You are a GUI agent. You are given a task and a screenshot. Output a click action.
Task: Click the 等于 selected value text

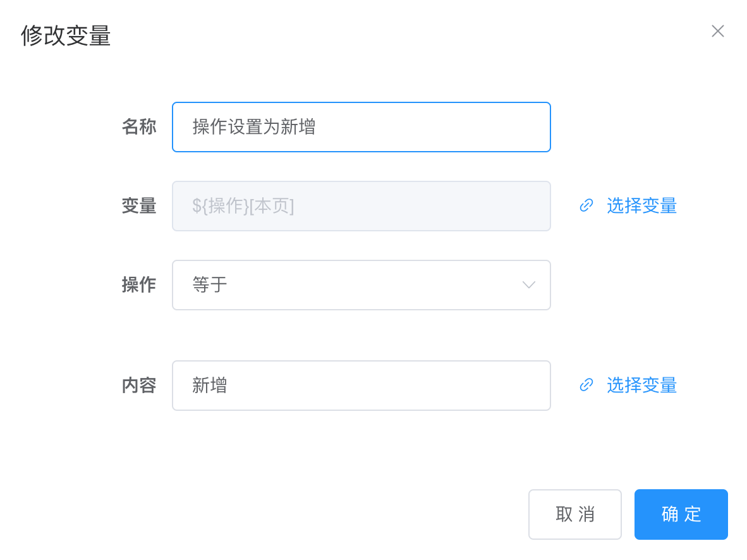210,285
